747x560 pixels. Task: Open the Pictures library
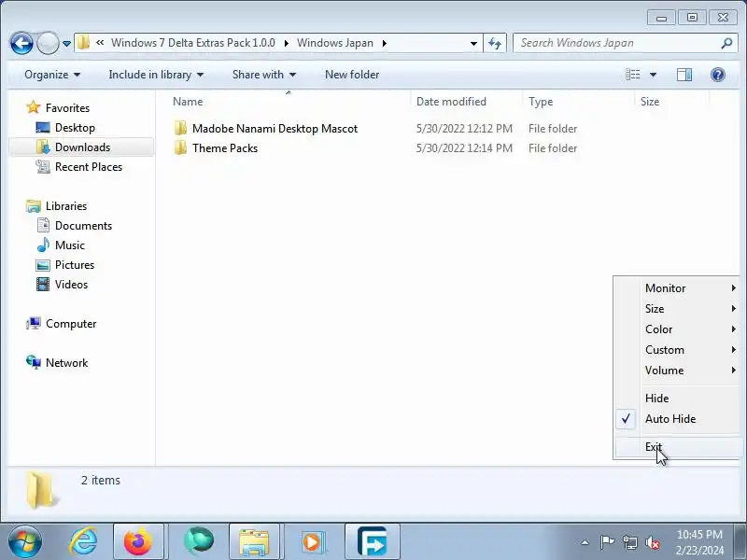point(75,265)
